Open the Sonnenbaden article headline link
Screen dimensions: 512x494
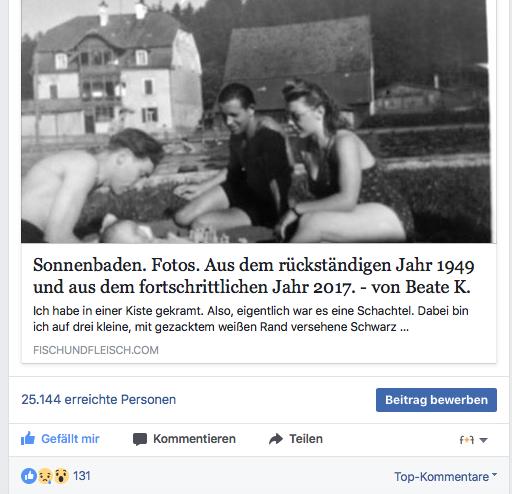253,276
